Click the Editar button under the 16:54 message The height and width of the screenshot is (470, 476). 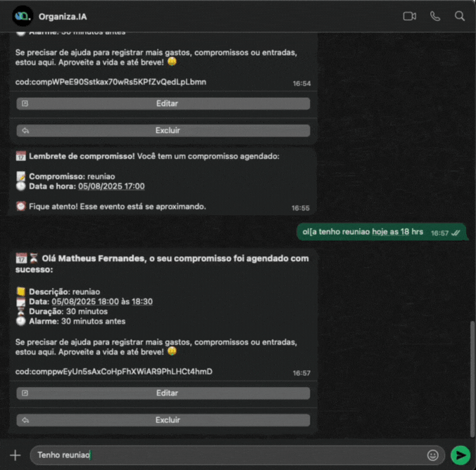[163, 103]
